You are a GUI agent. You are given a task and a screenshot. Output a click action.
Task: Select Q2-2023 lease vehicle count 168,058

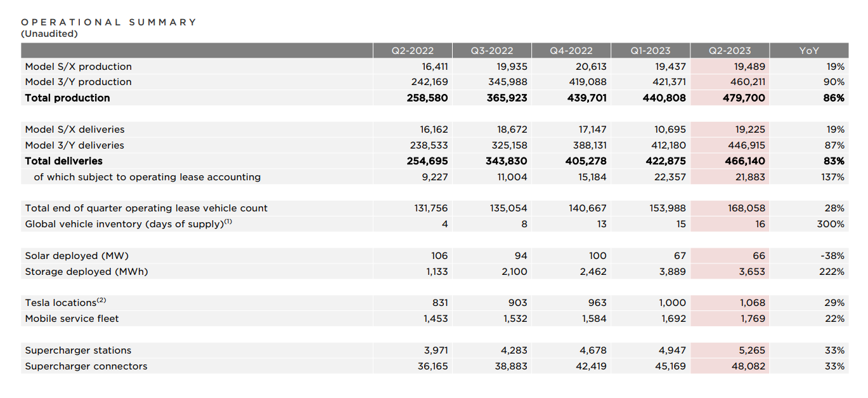tap(748, 208)
